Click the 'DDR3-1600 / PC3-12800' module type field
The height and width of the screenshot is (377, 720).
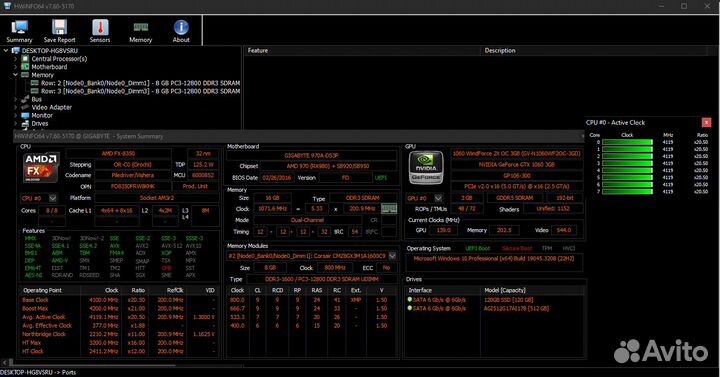[322, 279]
